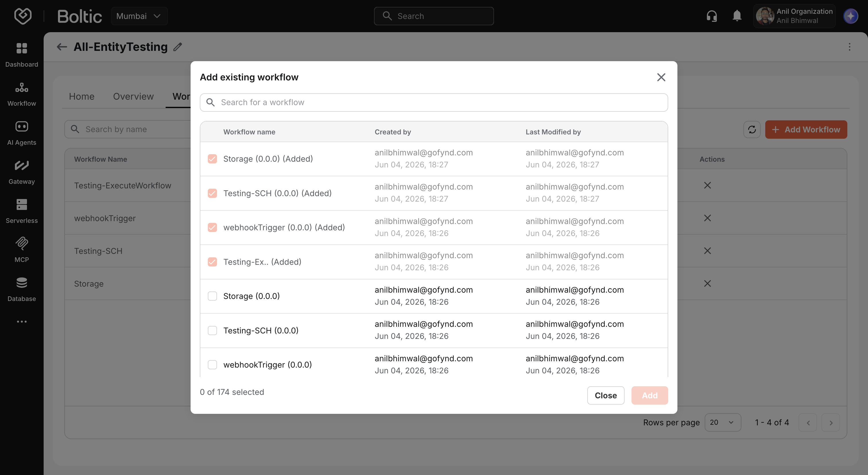Go to next page of workflows
This screenshot has width=868, height=475.
pos(831,422)
